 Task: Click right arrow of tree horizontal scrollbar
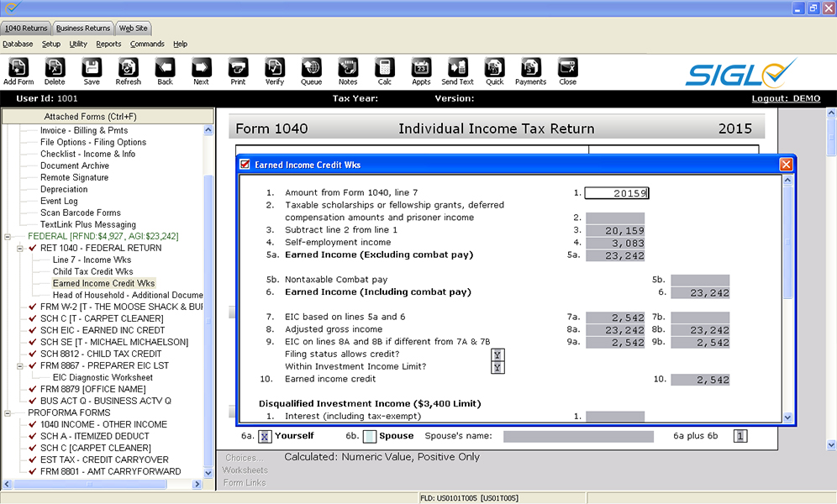[x=197, y=485]
